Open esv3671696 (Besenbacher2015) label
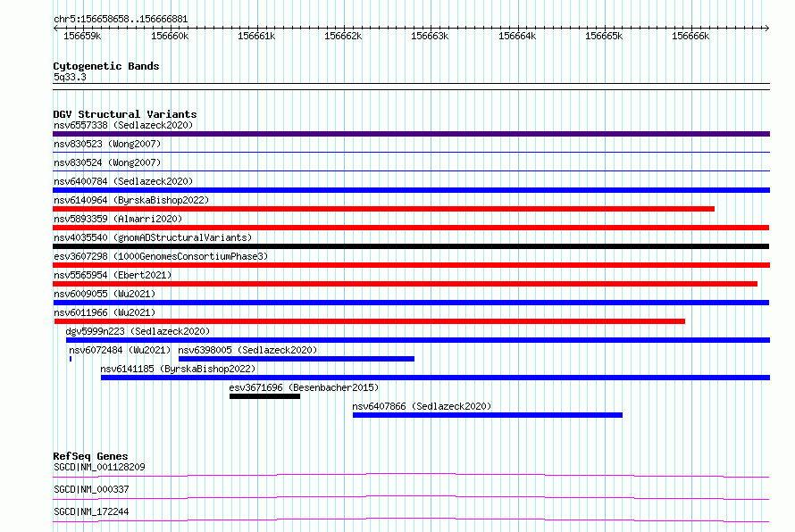The image size is (795, 532). (304, 387)
